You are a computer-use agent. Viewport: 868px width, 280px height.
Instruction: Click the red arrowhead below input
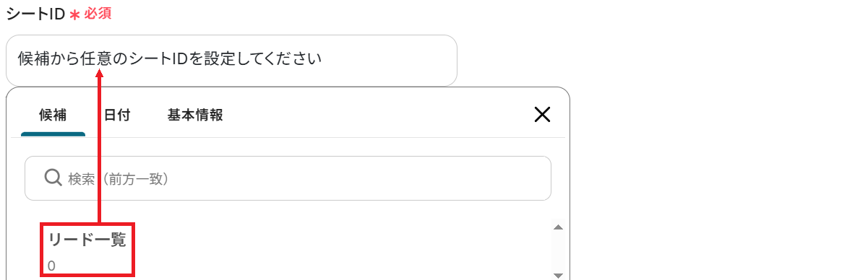[x=99, y=73]
